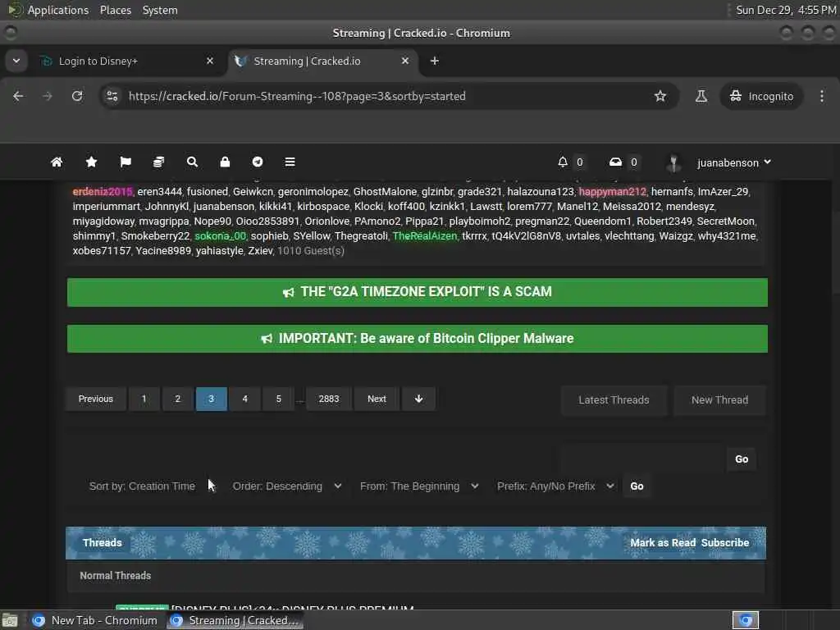Click Subscribe link in Threads header
The height and width of the screenshot is (630, 840).
point(725,543)
